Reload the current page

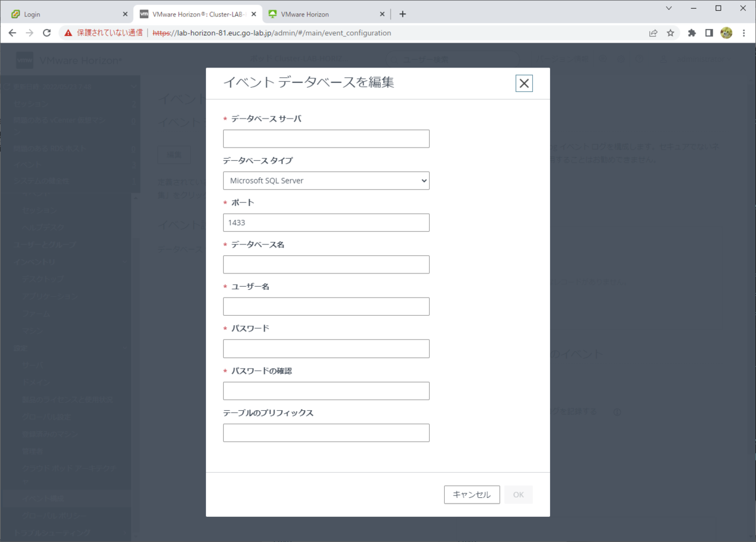[47, 33]
